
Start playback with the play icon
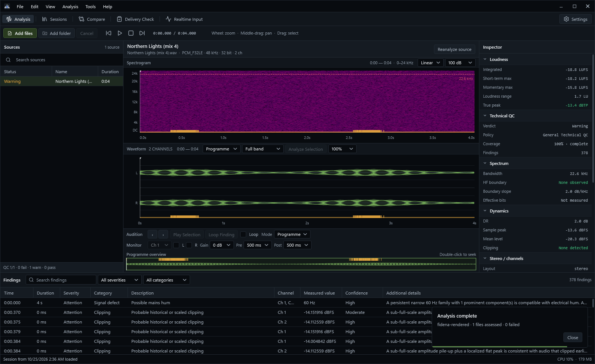(x=120, y=33)
